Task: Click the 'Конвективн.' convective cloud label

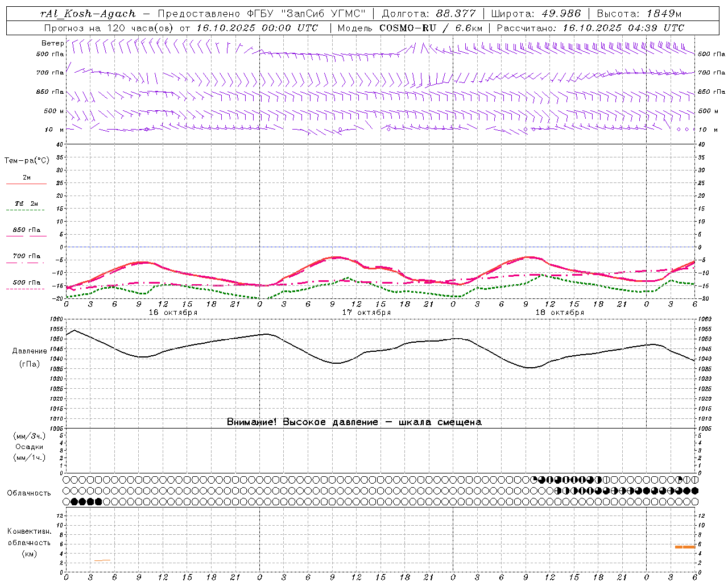Action: [29, 531]
